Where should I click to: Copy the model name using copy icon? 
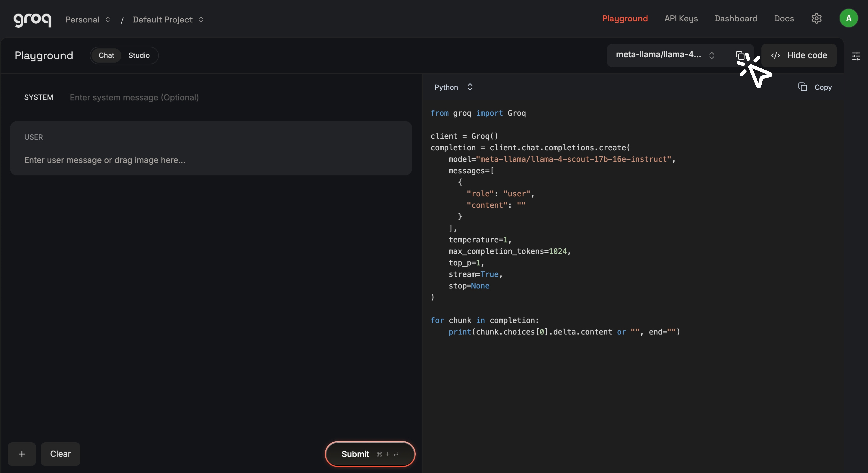click(x=740, y=56)
